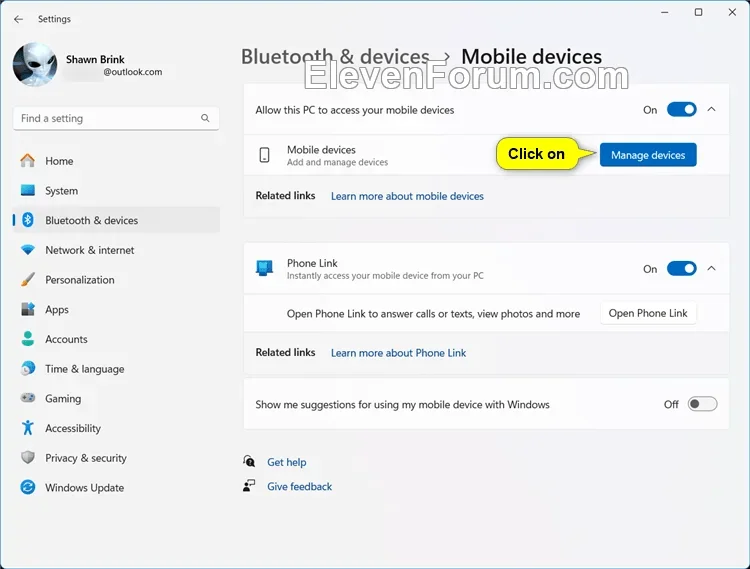Click the Give feedback link
The width and height of the screenshot is (750, 569).
pyautogui.click(x=299, y=486)
